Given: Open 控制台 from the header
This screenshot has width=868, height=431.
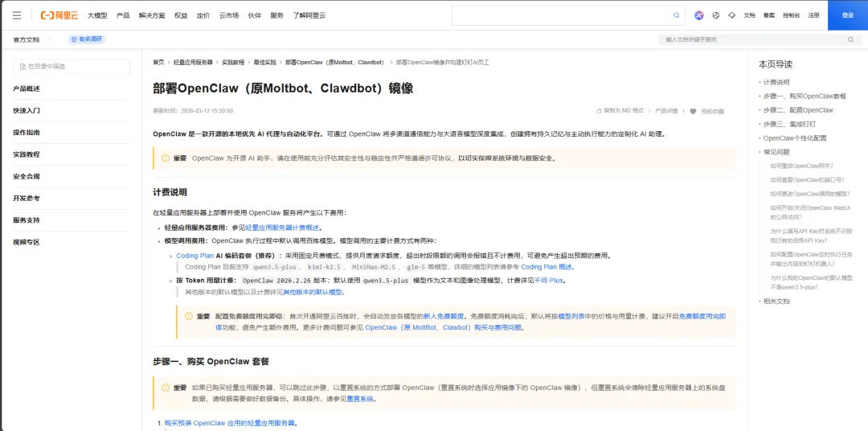Looking at the screenshot, I should (791, 15).
